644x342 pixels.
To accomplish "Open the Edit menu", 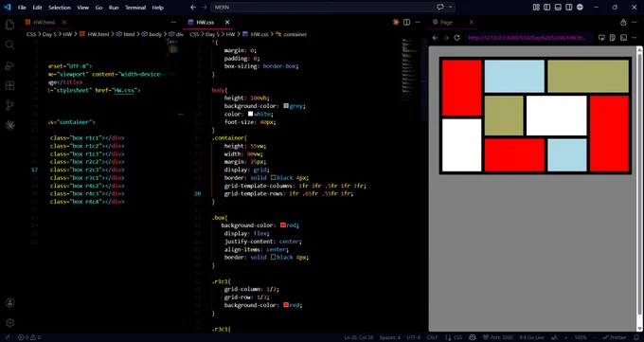I will (37, 8).
